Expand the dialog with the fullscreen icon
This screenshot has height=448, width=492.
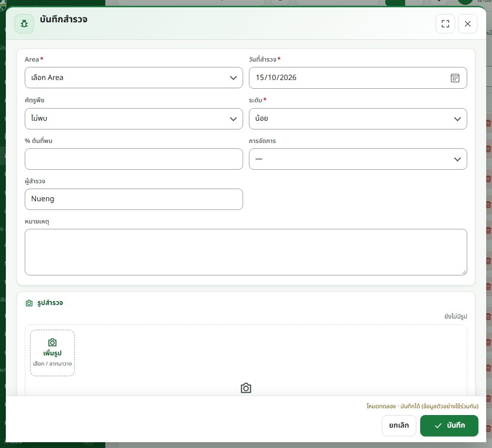point(445,24)
